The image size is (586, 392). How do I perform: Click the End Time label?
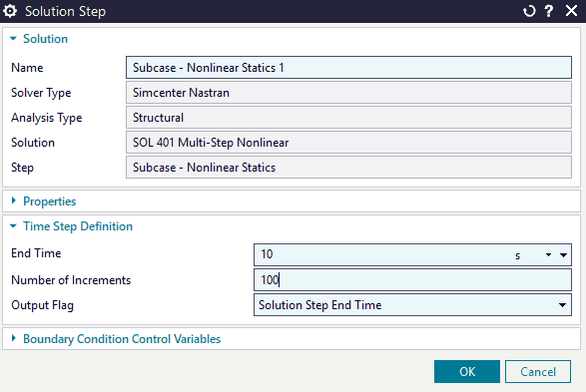point(36,253)
